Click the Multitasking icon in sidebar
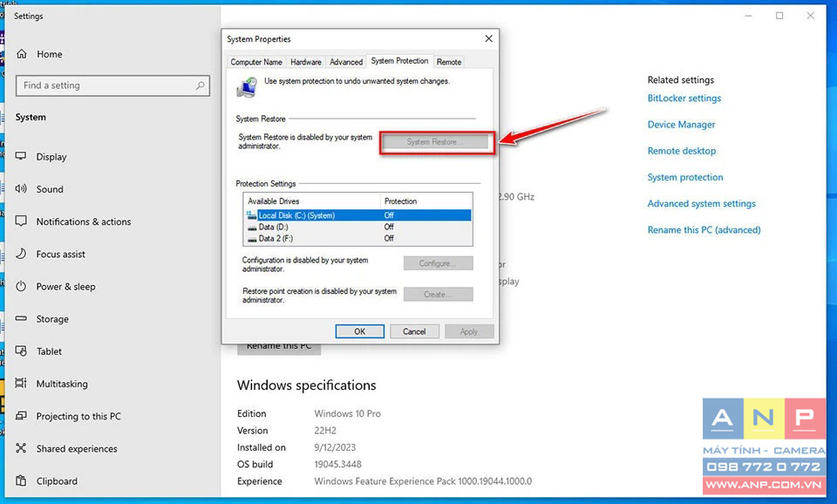 [x=21, y=384]
